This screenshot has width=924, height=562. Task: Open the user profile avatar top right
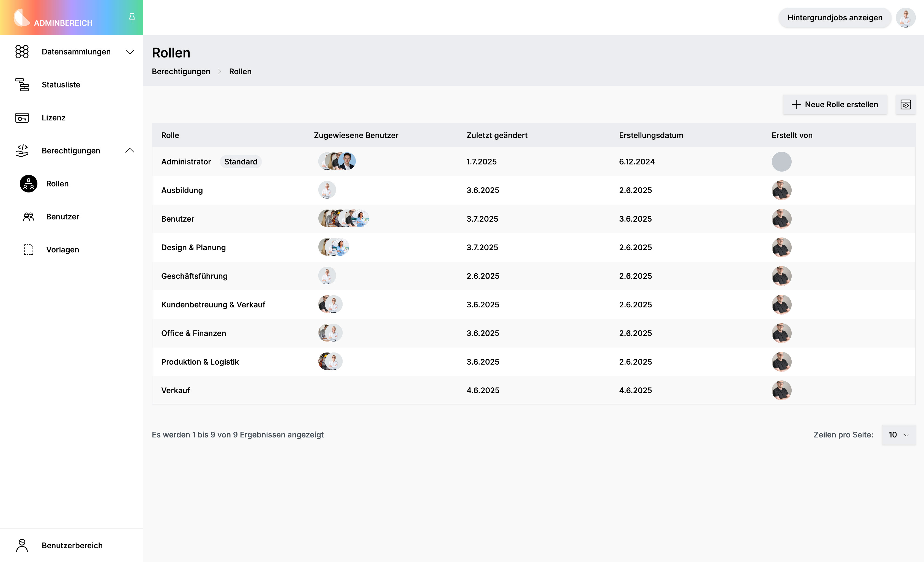pos(906,18)
